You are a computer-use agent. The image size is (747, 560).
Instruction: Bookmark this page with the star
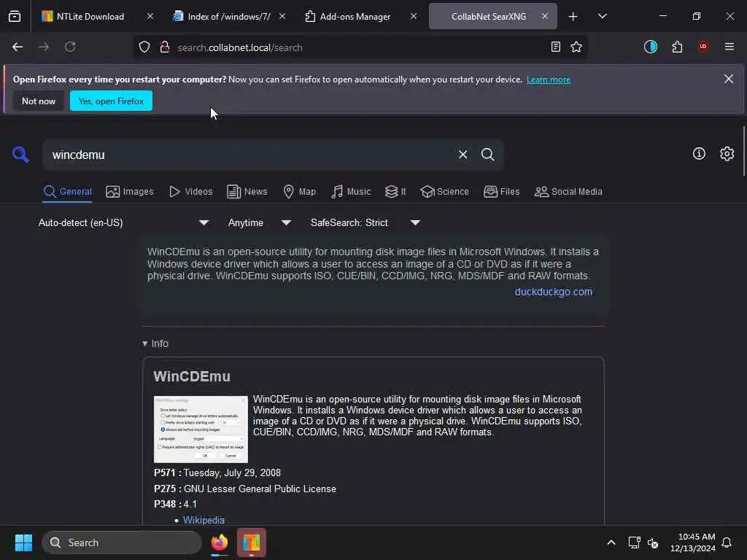pyautogui.click(x=576, y=47)
